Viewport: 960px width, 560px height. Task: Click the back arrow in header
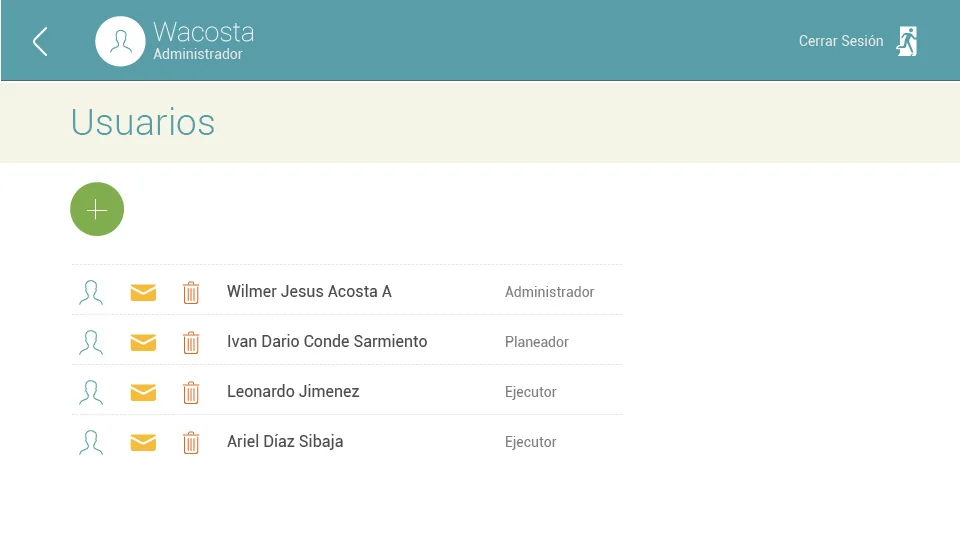click(x=40, y=42)
